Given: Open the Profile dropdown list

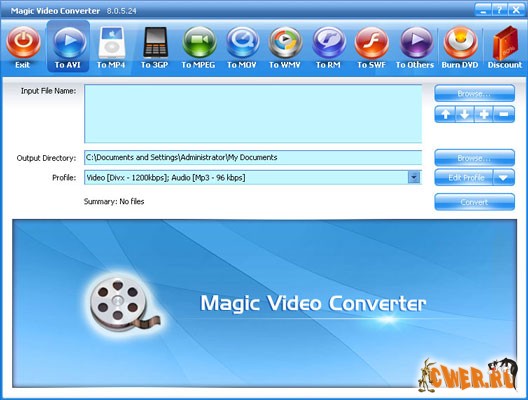Looking at the screenshot, I should (414, 177).
